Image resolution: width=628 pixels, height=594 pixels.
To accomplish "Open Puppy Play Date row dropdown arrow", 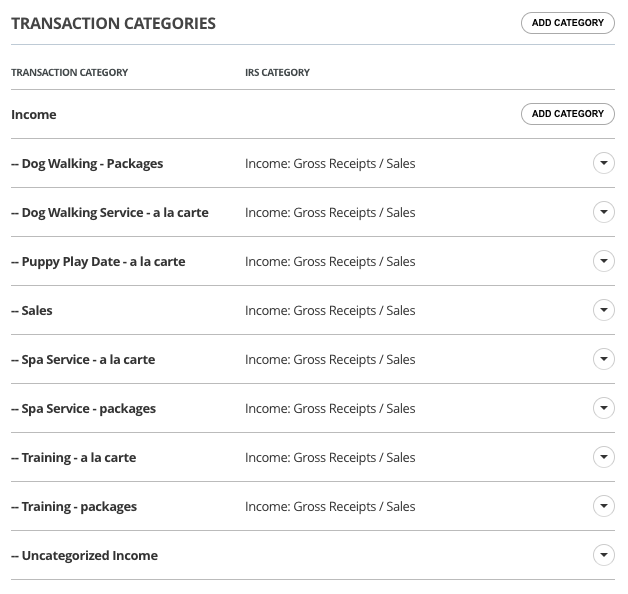I will pos(603,261).
